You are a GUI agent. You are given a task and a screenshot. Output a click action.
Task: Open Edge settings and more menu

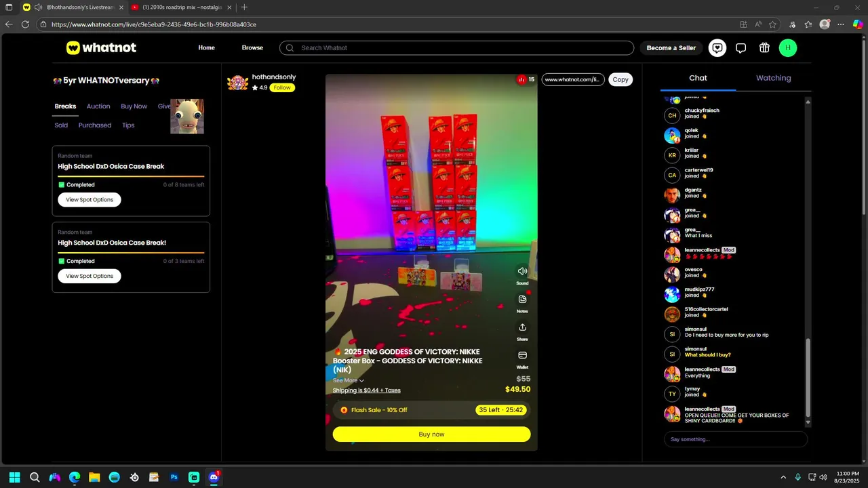point(841,24)
